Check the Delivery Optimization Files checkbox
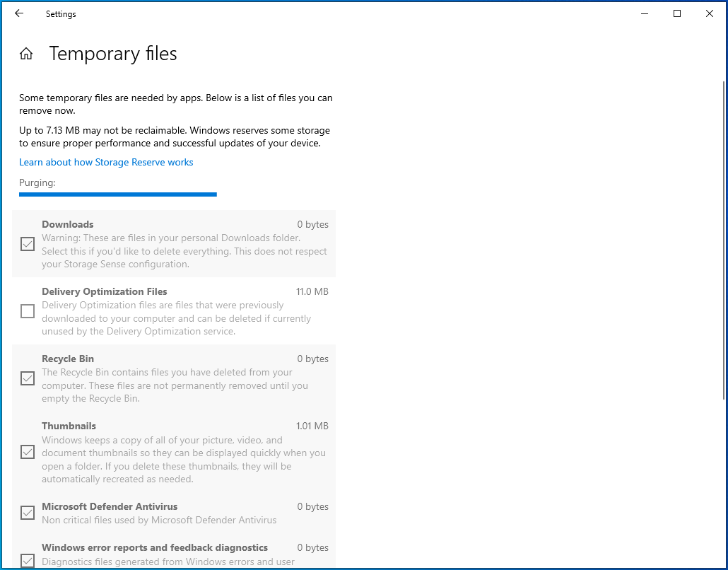Image resolution: width=728 pixels, height=570 pixels. click(28, 311)
